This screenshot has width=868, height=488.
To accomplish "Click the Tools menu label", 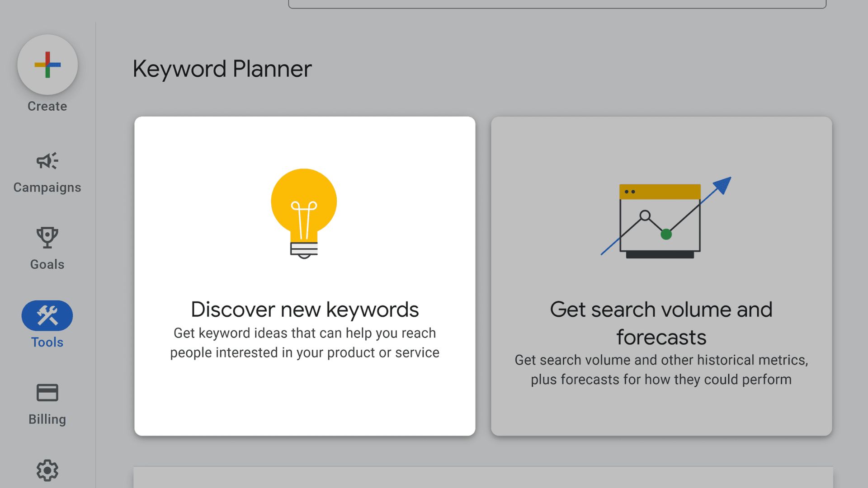I will pos(47,342).
